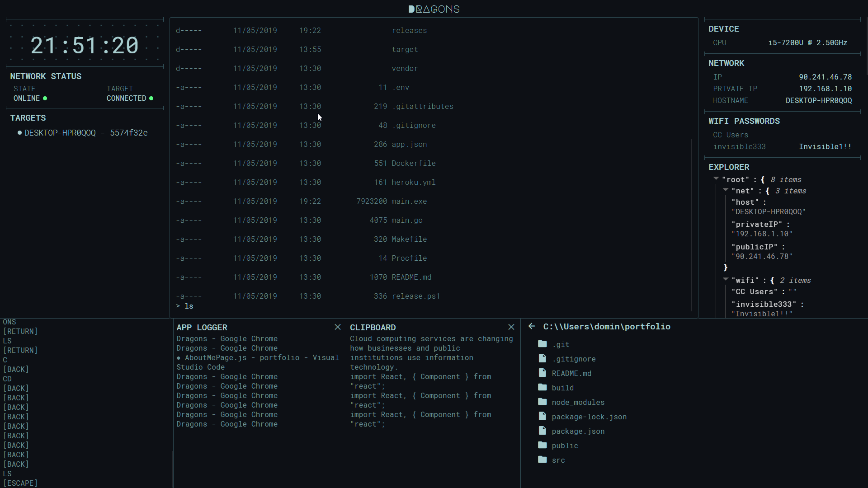Click the main.exe entry in terminal
Viewport: 868px width, 488px height.
pyautogui.click(x=409, y=202)
